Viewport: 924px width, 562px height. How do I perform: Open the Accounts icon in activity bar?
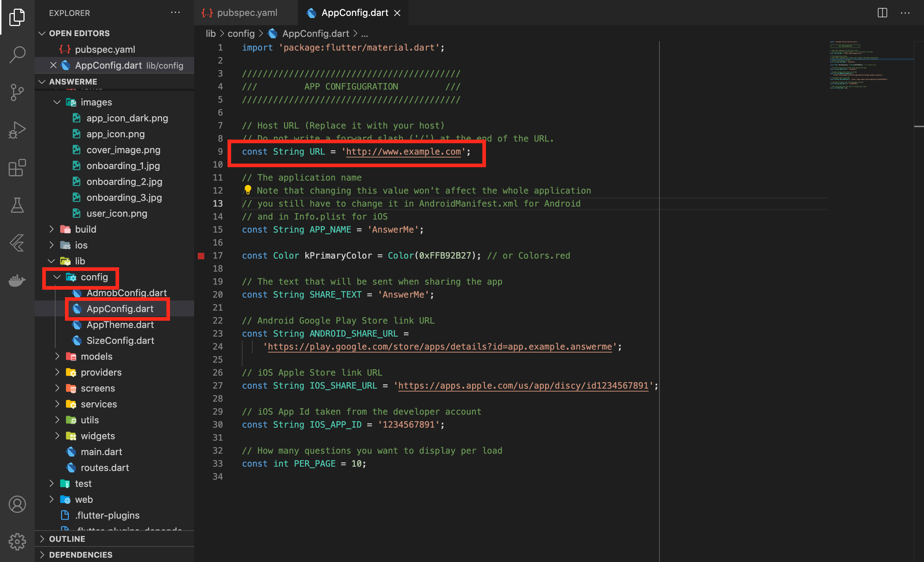pos(17,504)
